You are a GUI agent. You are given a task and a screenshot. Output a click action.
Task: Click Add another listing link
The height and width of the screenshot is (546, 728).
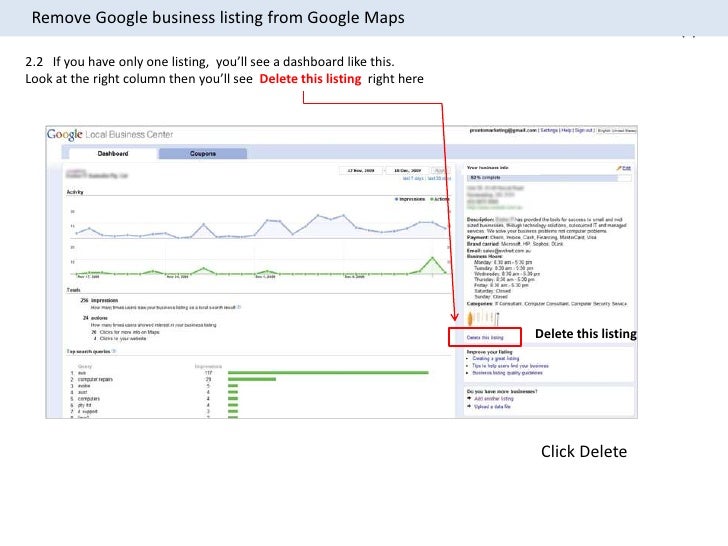click(494, 398)
